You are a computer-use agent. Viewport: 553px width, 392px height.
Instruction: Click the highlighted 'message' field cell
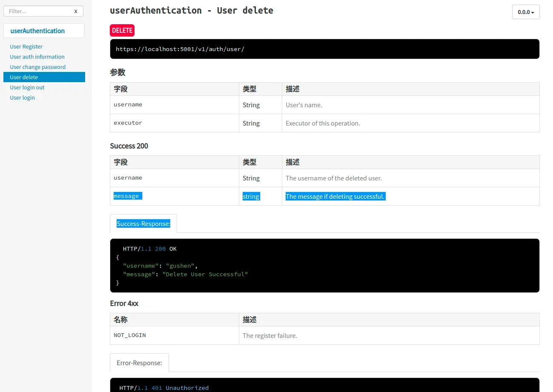tap(175, 196)
